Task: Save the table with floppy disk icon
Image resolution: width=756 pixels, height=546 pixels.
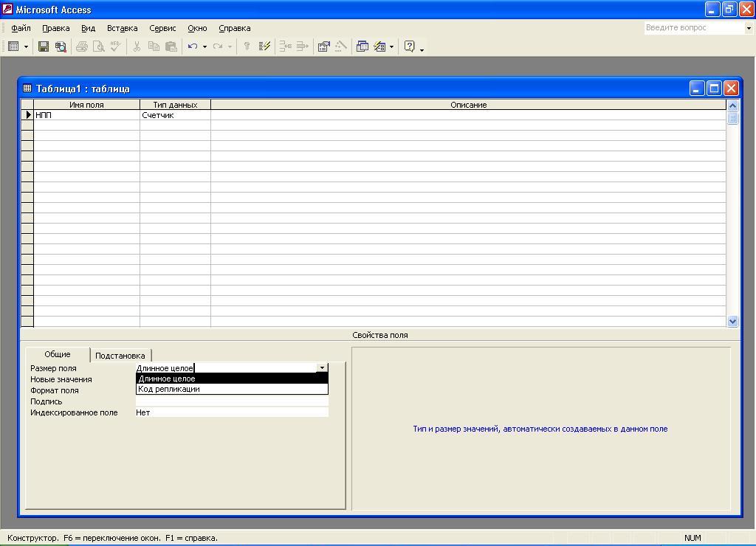Action: [44, 46]
